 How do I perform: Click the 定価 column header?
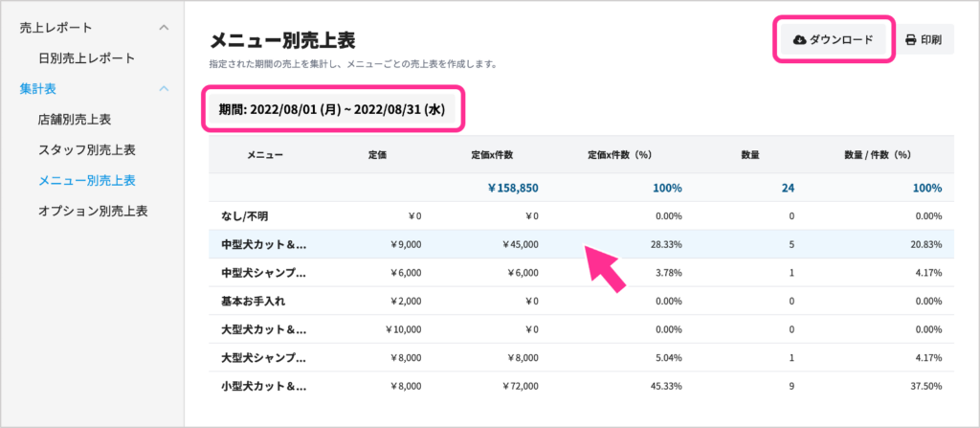tap(377, 153)
